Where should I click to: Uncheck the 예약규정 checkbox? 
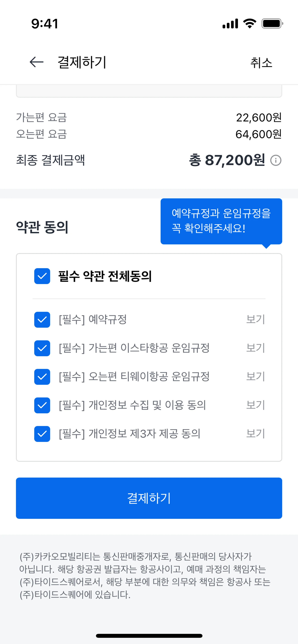click(x=42, y=319)
